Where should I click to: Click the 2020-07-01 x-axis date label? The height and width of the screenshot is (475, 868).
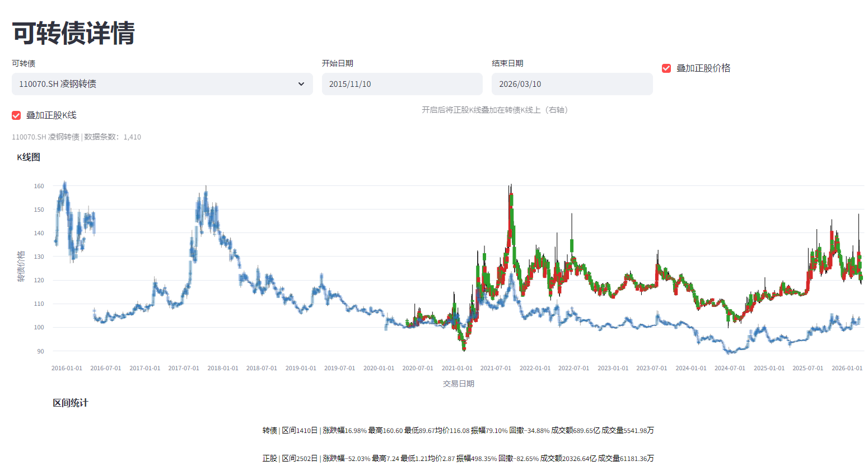coord(418,368)
